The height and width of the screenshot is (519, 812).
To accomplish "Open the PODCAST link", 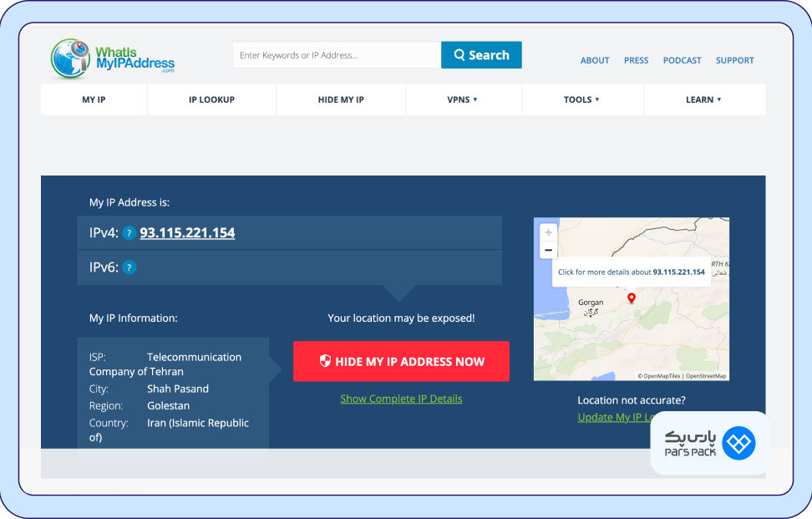I will [682, 60].
